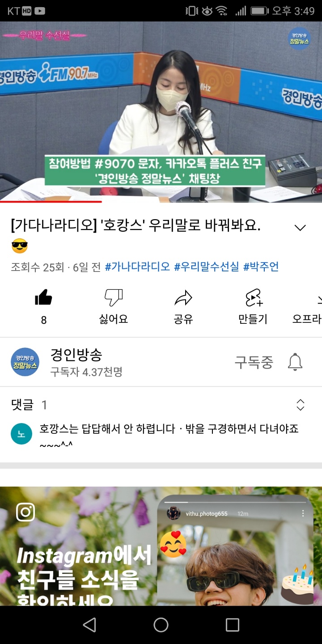Tap the 만들기 create icon
Screen dimensions: 322x644
pyautogui.click(x=253, y=297)
